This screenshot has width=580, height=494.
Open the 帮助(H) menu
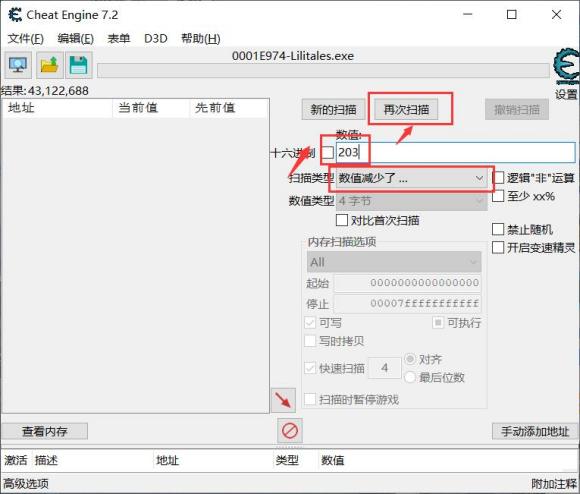(x=200, y=38)
